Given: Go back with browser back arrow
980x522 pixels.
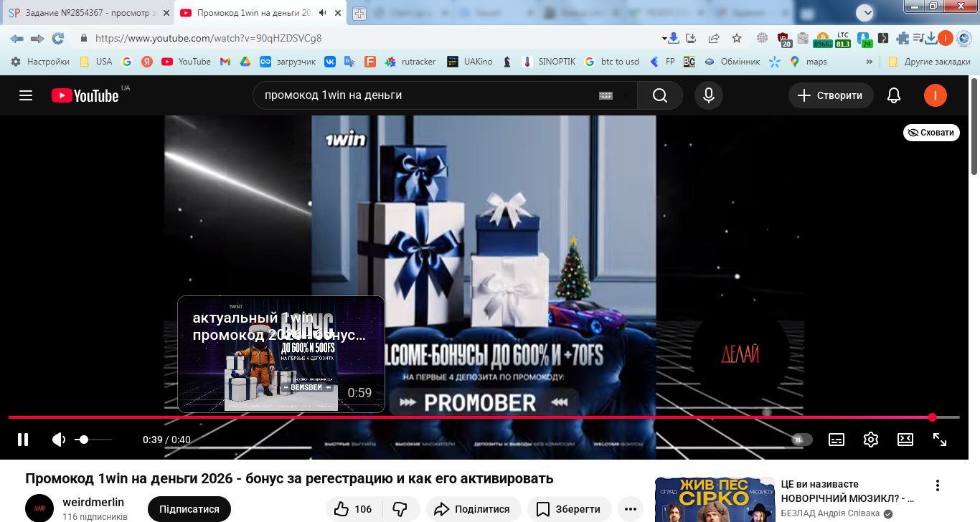Looking at the screenshot, I should pos(17,38).
